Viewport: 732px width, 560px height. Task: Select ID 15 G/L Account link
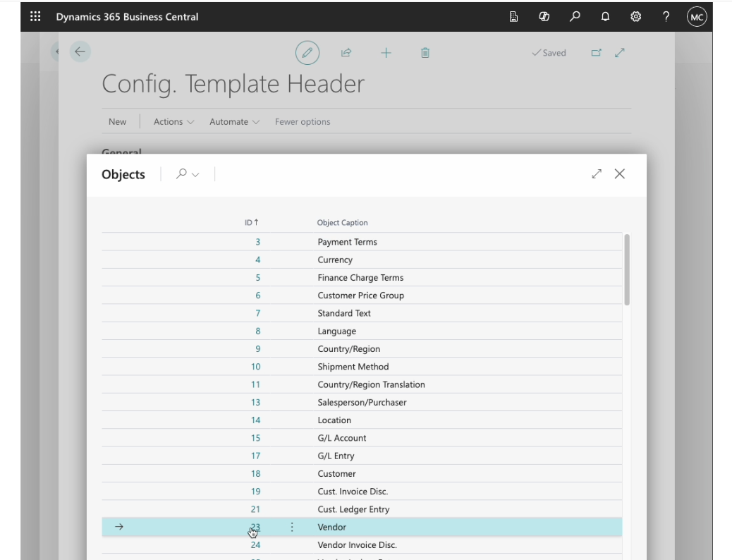255,438
